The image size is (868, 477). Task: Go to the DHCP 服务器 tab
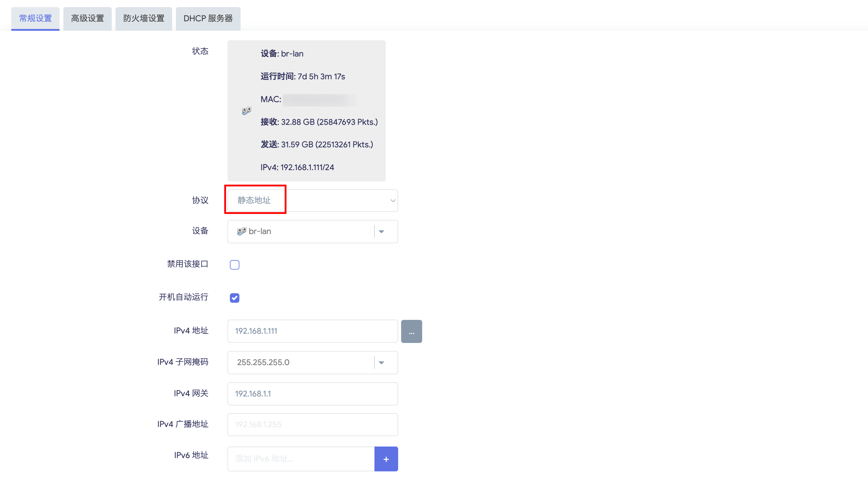(208, 19)
